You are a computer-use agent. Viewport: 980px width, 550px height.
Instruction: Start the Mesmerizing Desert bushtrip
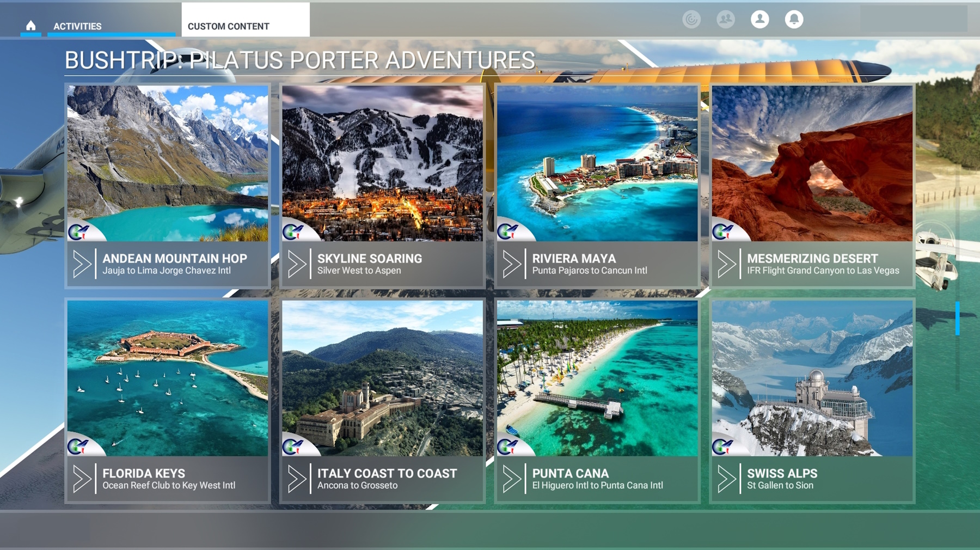(x=812, y=264)
